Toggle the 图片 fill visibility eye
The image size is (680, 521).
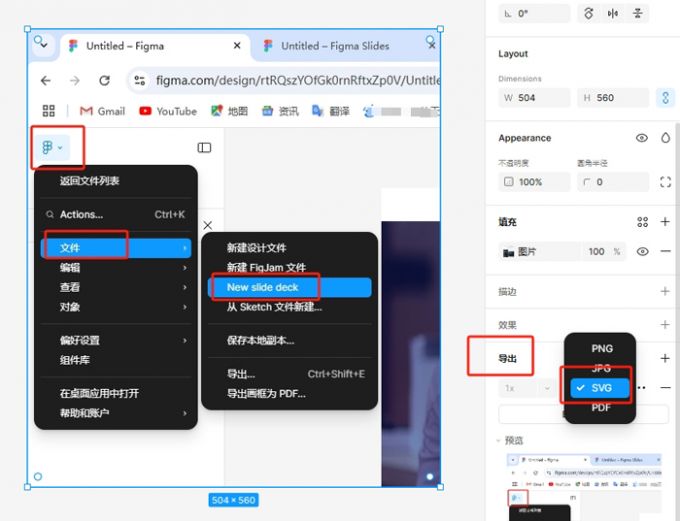point(642,252)
